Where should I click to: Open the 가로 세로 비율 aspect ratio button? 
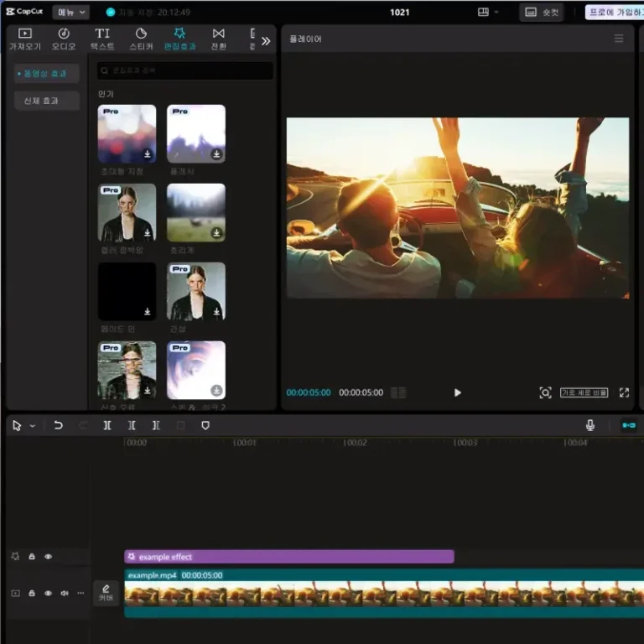[x=584, y=392]
